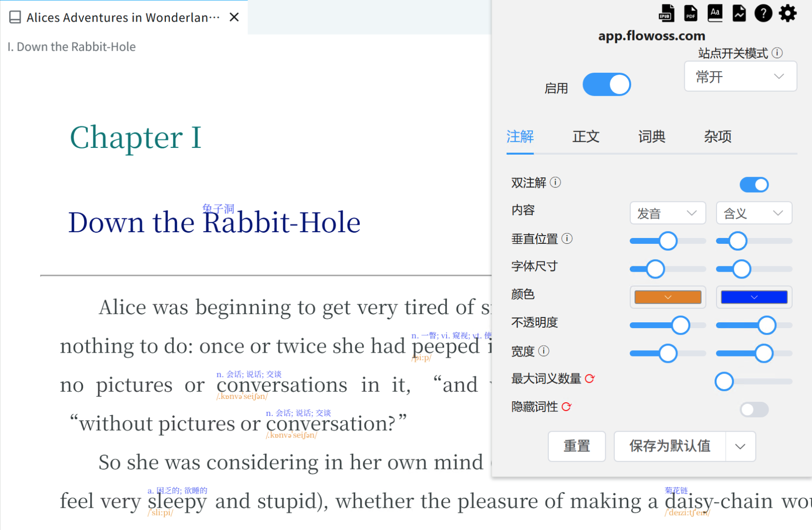Screen dimensions: 812x530
Task: Click the word 'peeped' in text
Action: click(446, 347)
